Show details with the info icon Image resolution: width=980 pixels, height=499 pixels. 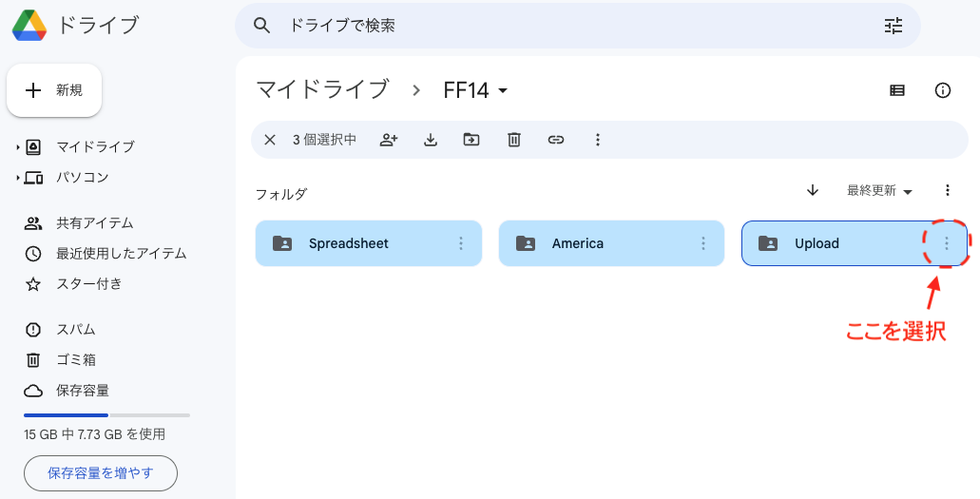(x=943, y=90)
